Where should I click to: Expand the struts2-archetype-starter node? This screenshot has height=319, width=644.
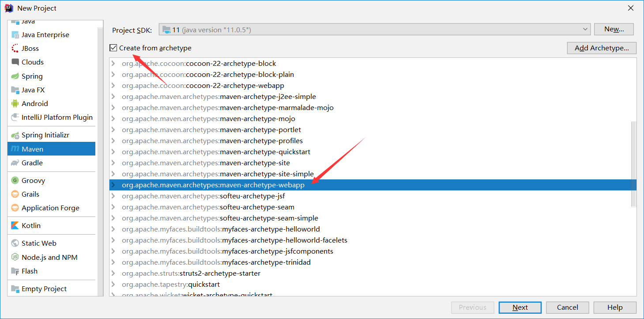coord(113,273)
